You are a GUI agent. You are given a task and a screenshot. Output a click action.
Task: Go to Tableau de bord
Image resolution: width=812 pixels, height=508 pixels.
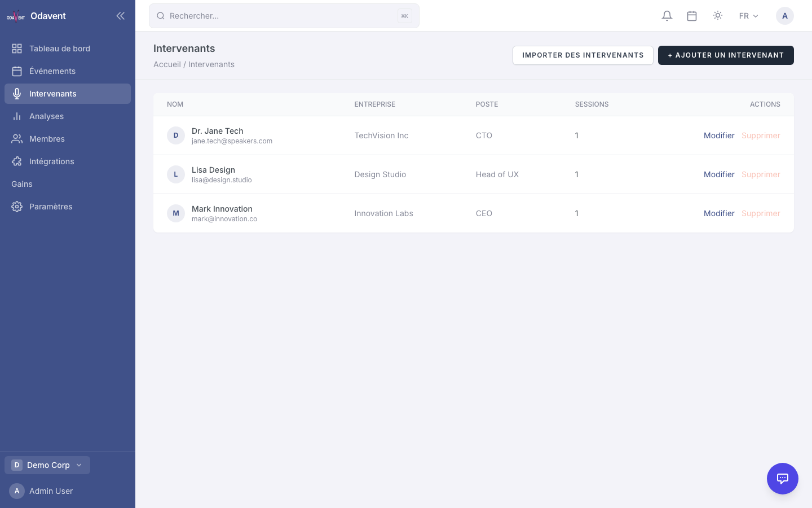click(x=68, y=49)
